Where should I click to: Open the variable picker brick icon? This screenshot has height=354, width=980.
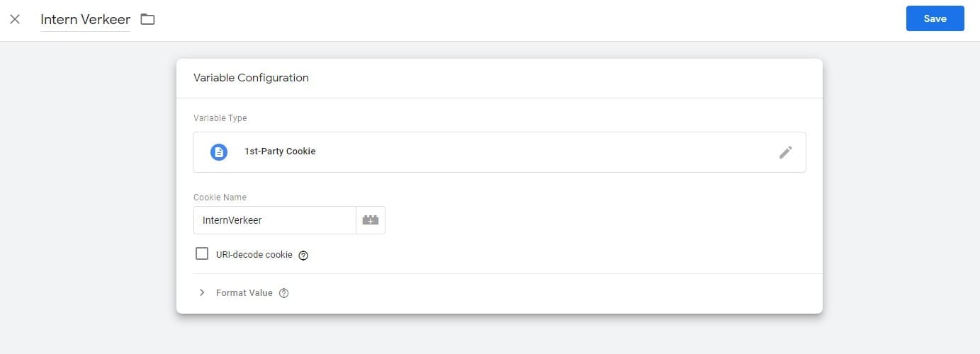click(x=371, y=220)
